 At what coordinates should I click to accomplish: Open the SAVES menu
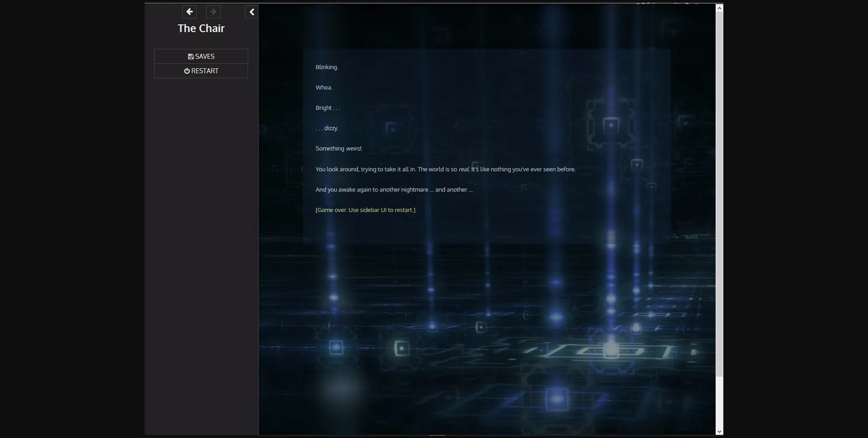(201, 56)
